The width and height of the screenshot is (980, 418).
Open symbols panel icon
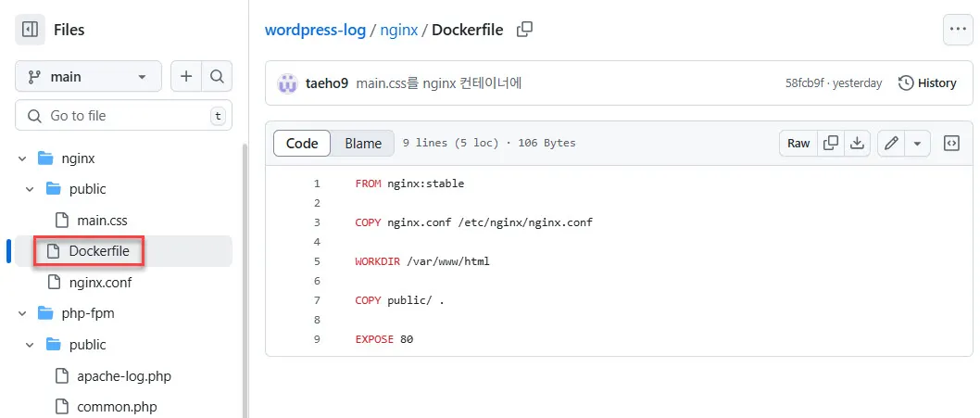[951, 144]
